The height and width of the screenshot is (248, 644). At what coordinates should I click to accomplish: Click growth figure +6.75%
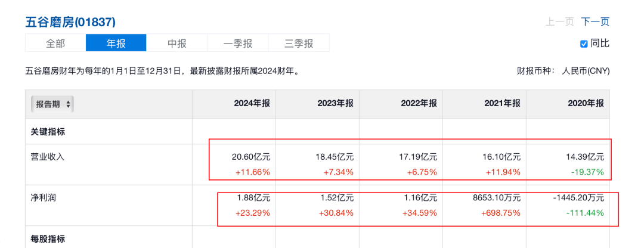422,172
